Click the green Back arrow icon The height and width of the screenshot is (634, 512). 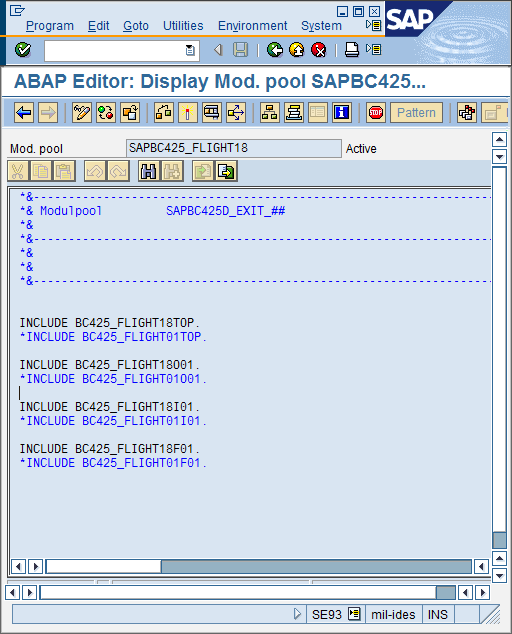275,50
